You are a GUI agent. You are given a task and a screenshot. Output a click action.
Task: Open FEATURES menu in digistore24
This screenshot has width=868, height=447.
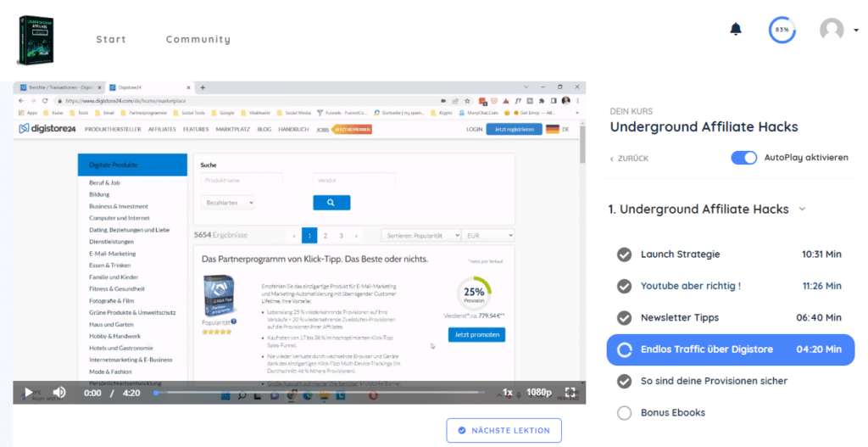196,129
